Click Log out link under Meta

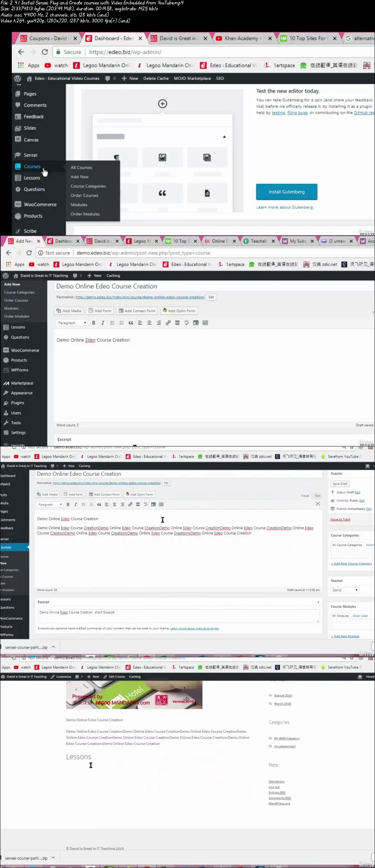point(274,787)
